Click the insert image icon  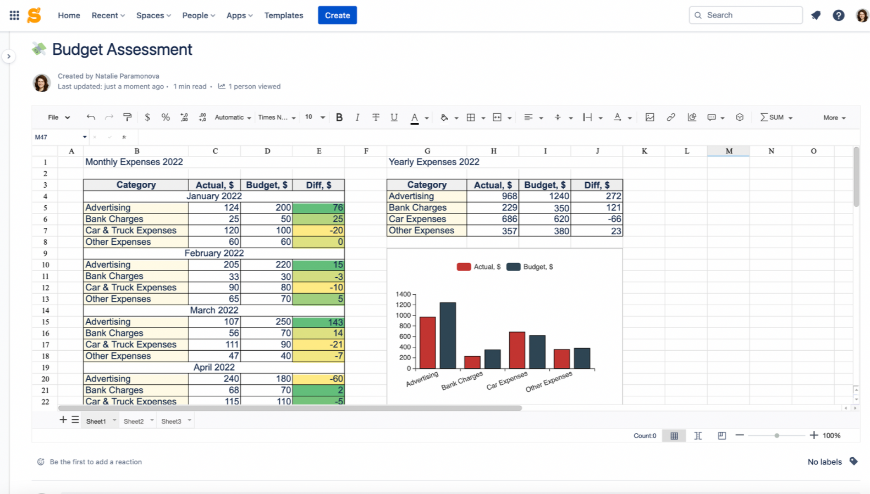point(650,117)
